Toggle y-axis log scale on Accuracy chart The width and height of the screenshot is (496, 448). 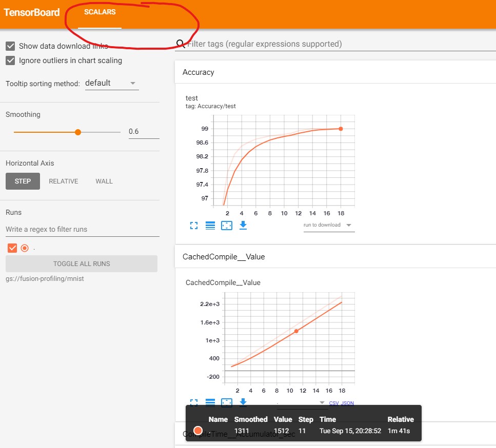(210, 226)
